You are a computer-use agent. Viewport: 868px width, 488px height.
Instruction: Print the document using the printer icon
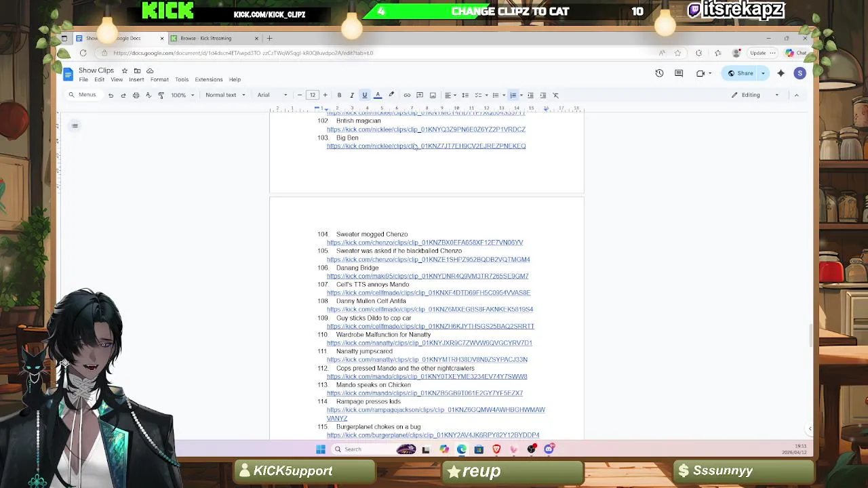136,95
